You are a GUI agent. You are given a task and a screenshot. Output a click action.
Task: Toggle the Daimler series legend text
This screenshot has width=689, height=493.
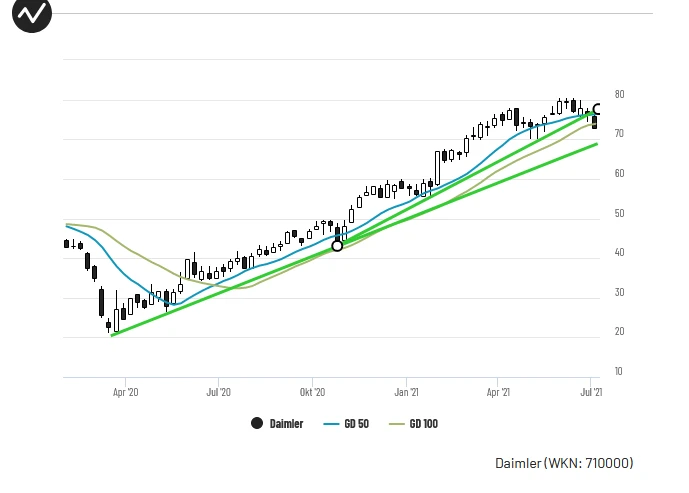(286, 423)
